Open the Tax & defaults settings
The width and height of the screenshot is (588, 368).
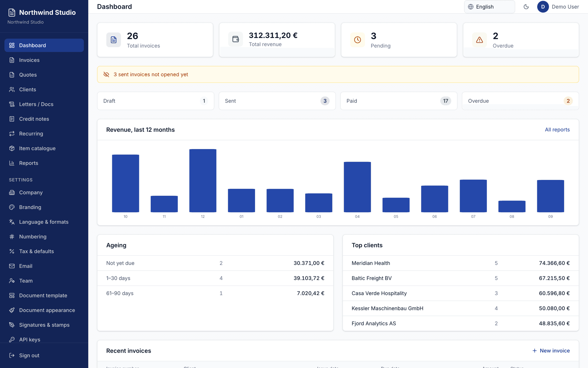tap(44, 251)
